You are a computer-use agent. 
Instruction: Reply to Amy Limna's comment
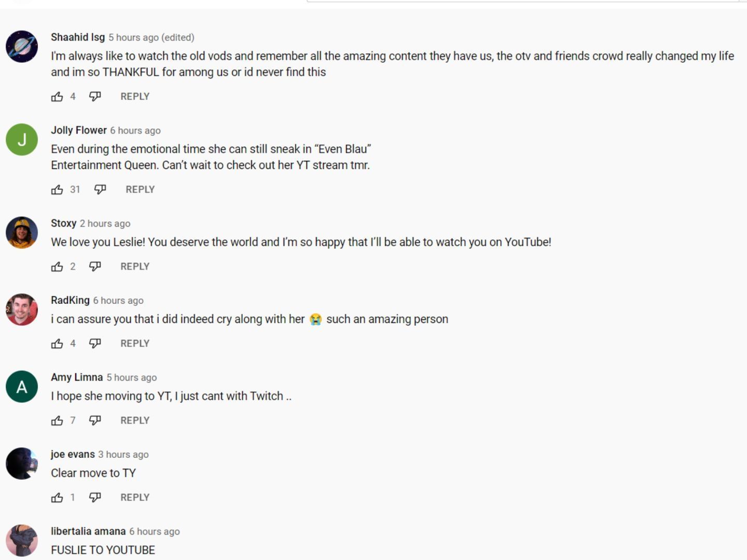(x=135, y=421)
